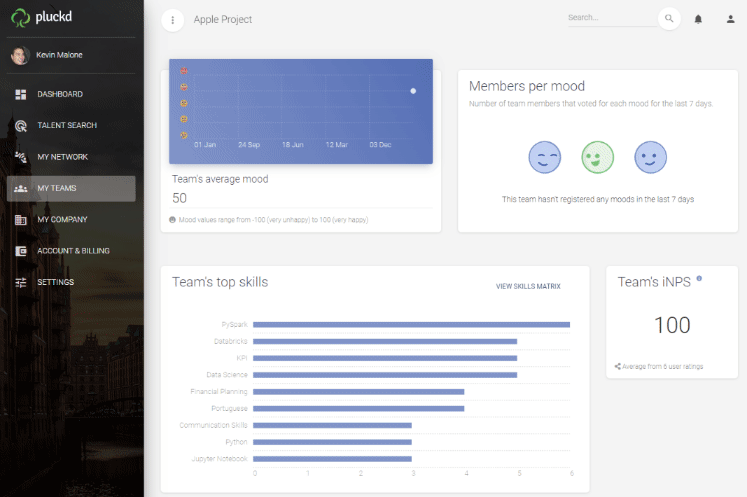Click the smiling blue mood face
Image resolution: width=747 pixels, height=497 pixels.
[x=650, y=157]
